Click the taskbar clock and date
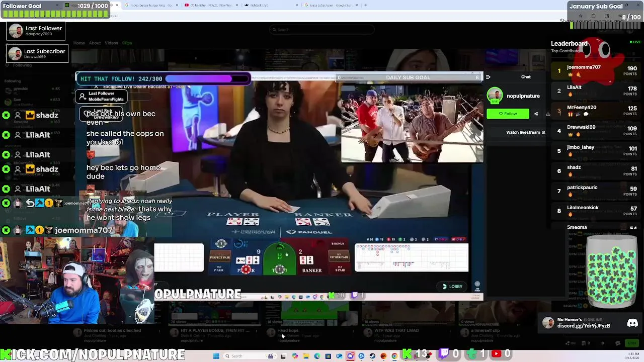Screen dimensions: 644x362 coord(633,356)
